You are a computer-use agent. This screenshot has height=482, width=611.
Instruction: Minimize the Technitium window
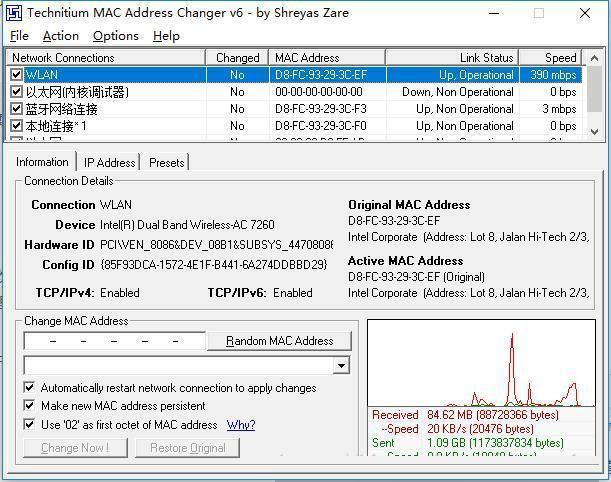point(494,13)
